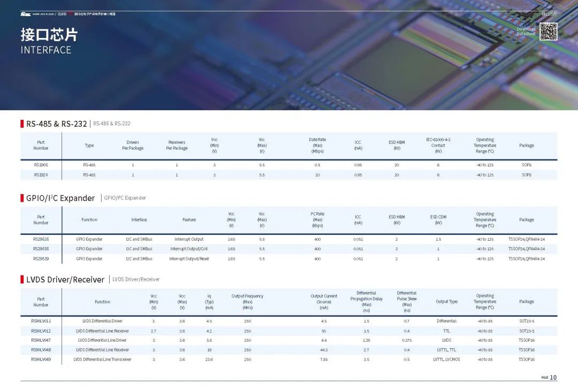The image size is (578, 392).
Task: Select part number RS90LV011
Action: (41, 321)
